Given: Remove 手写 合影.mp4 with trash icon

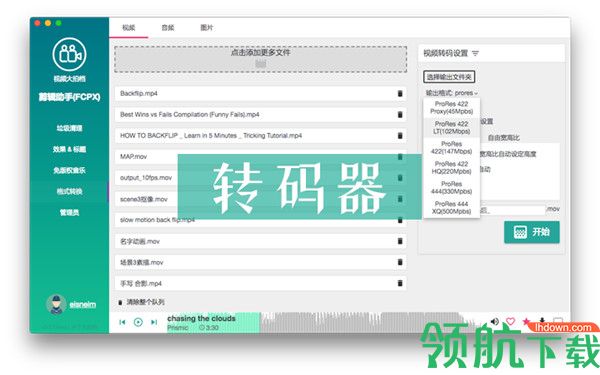Looking at the screenshot, I should click(x=400, y=283).
